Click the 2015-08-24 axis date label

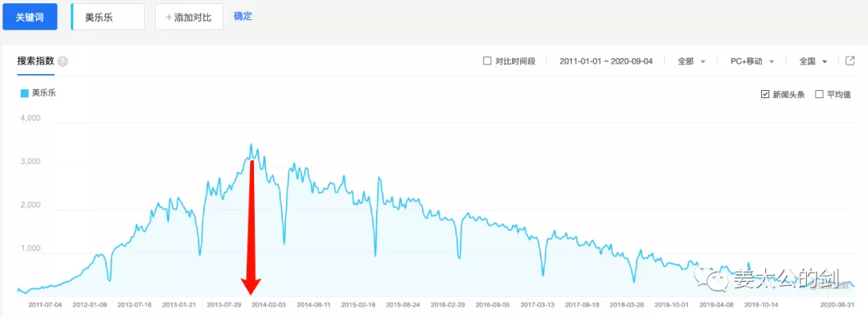pyautogui.click(x=403, y=304)
